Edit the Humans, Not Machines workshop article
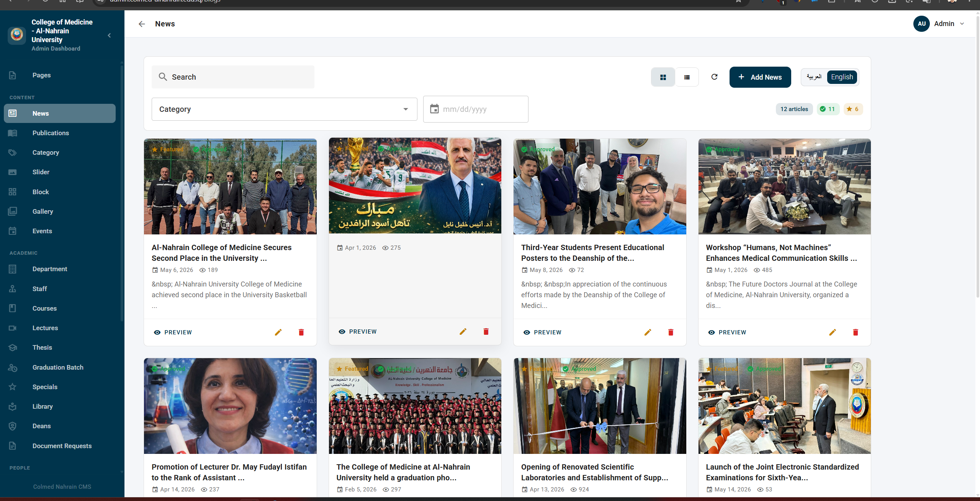This screenshot has height=501, width=980. click(x=833, y=332)
